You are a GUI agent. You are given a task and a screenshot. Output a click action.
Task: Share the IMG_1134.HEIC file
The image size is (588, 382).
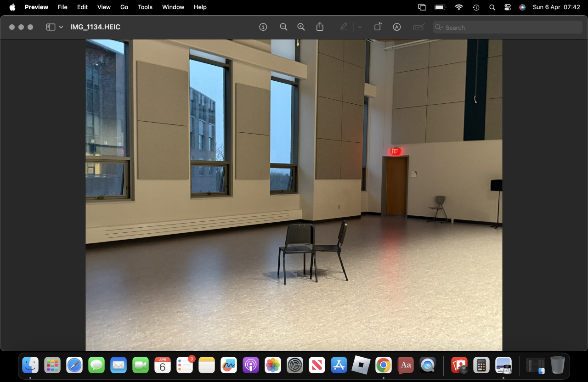coord(320,27)
